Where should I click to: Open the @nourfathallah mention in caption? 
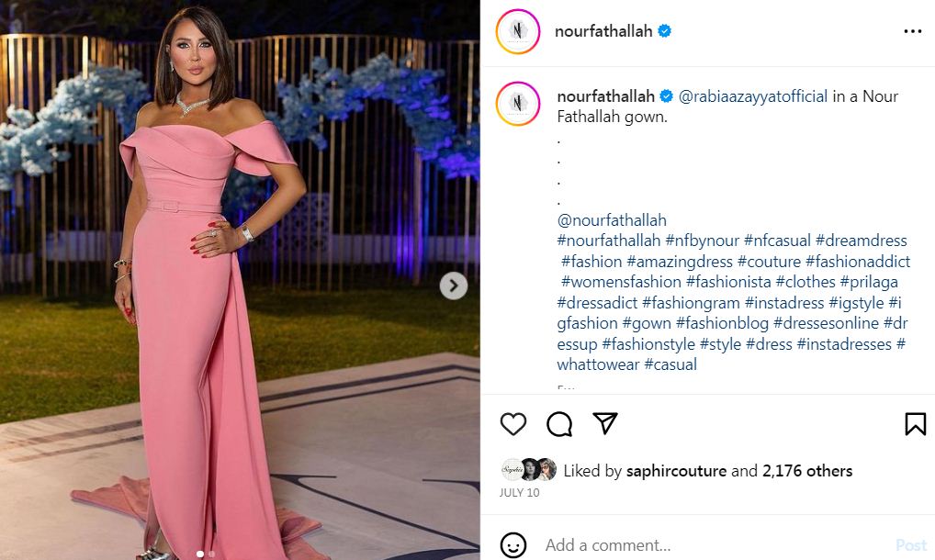point(612,220)
